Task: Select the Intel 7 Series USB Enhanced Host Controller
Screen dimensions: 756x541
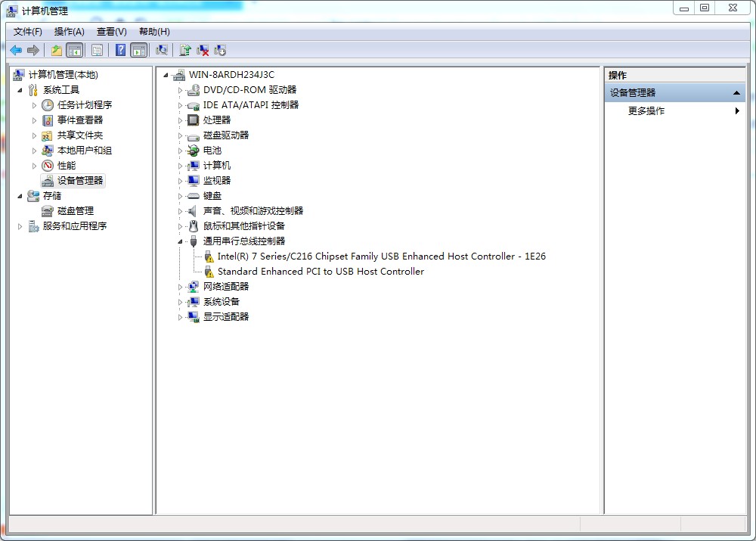Action: click(x=381, y=257)
